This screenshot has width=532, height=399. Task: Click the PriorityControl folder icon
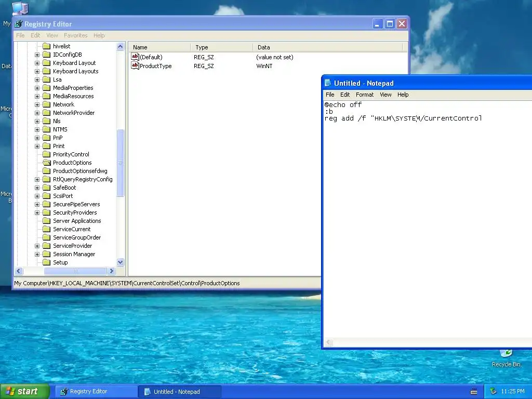[46, 154]
